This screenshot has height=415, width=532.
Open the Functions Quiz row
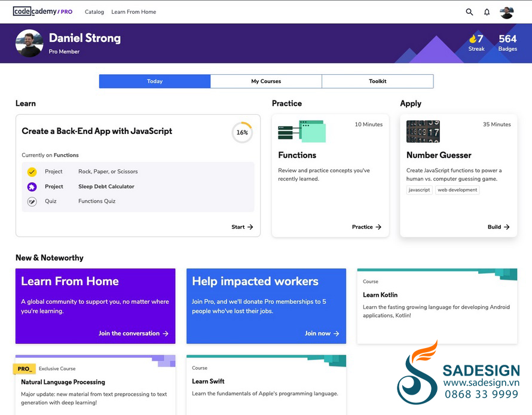(138, 202)
